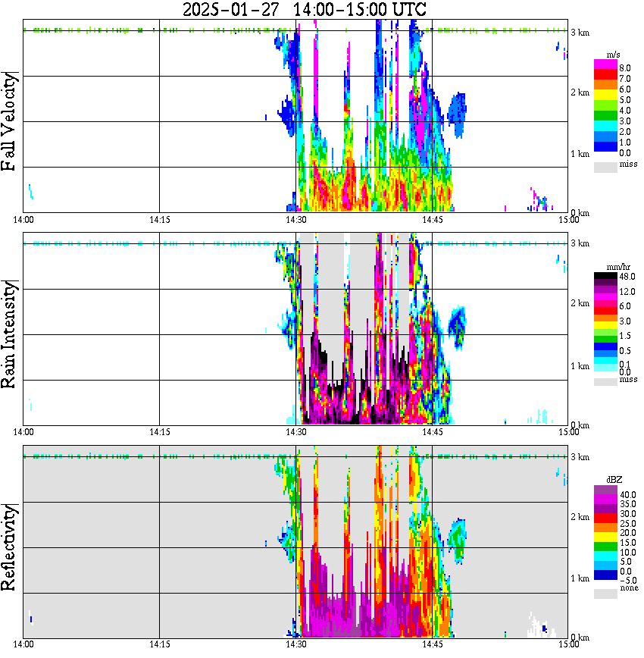Click the magenta swatch in the m/s legend
The width and height of the screenshot is (644, 658).
pyautogui.click(x=606, y=65)
